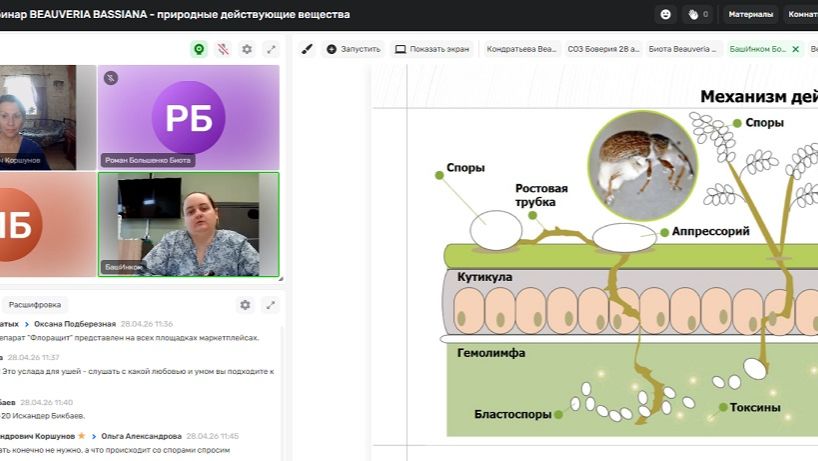Click the video panel resize handle
Image resolution: width=818 pixels, height=461 pixels.
coord(281,279)
